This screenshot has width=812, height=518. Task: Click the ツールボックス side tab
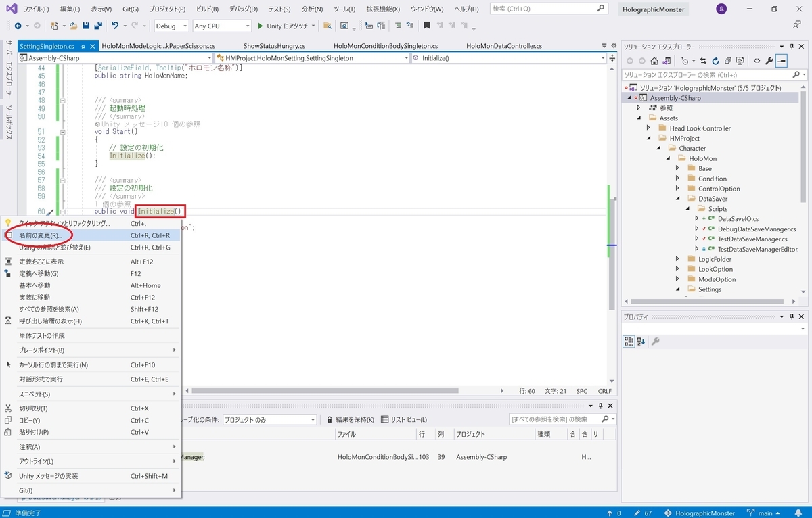tap(9, 122)
